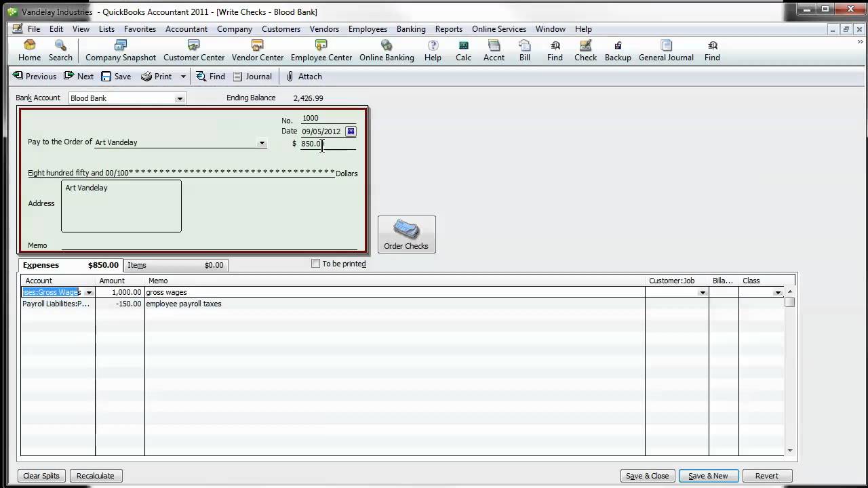Open the Journal for this check
Screen dimensions: 868x488
click(x=252, y=77)
